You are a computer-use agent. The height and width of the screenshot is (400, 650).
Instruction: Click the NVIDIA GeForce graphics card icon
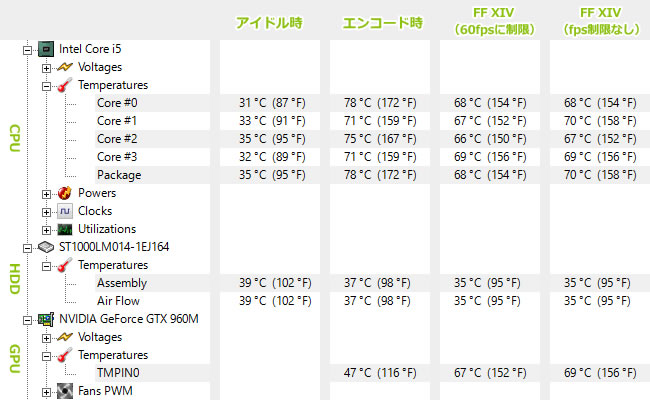pyautogui.click(x=46, y=319)
